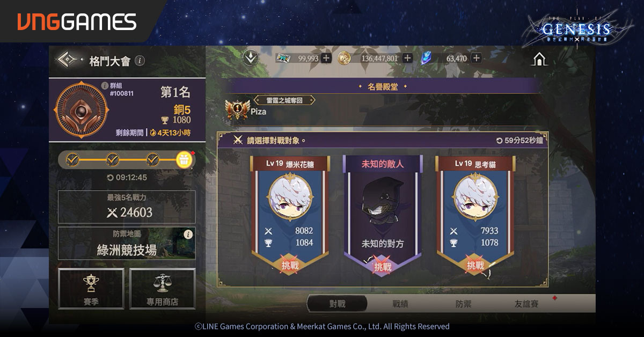
Task: Tap the third completed checkmark milestone
Action: coord(153,159)
